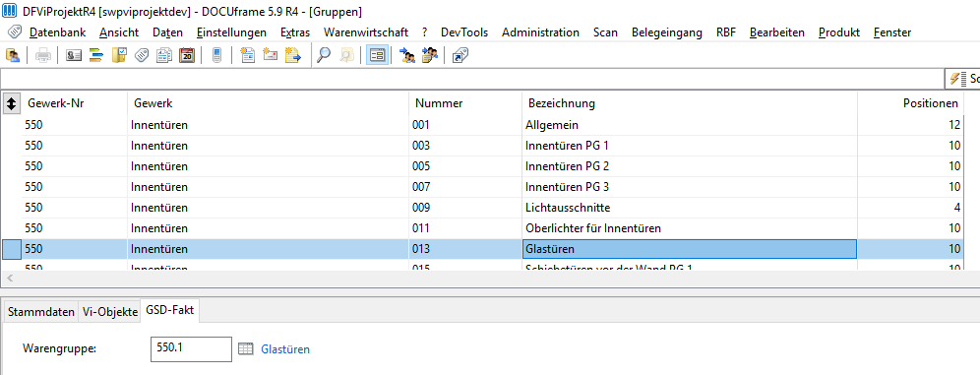Click the label tag toolbar icon
Viewport: 980px width, 375px height.
click(142, 56)
